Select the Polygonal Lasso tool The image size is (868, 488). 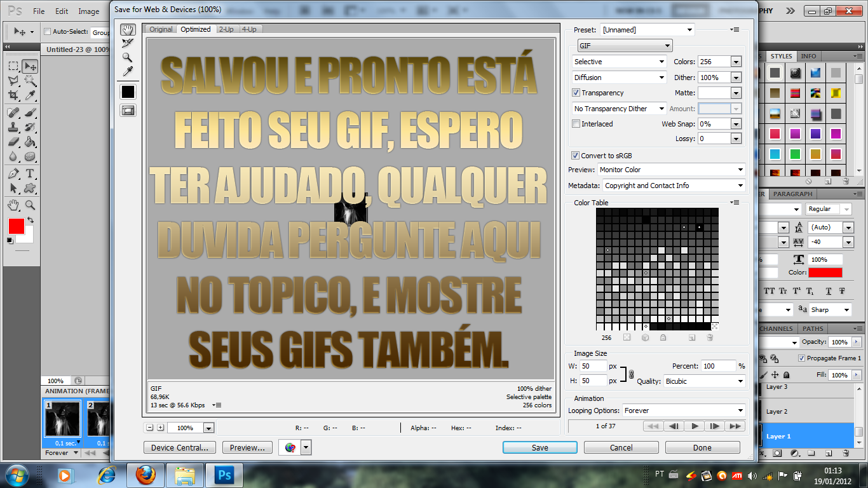(13, 81)
